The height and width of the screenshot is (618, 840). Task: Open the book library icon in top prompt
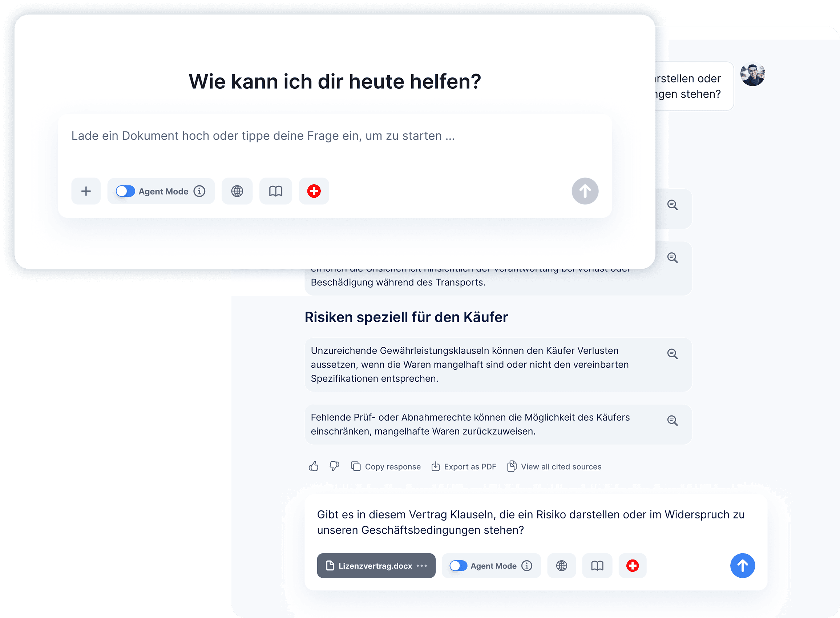275,191
